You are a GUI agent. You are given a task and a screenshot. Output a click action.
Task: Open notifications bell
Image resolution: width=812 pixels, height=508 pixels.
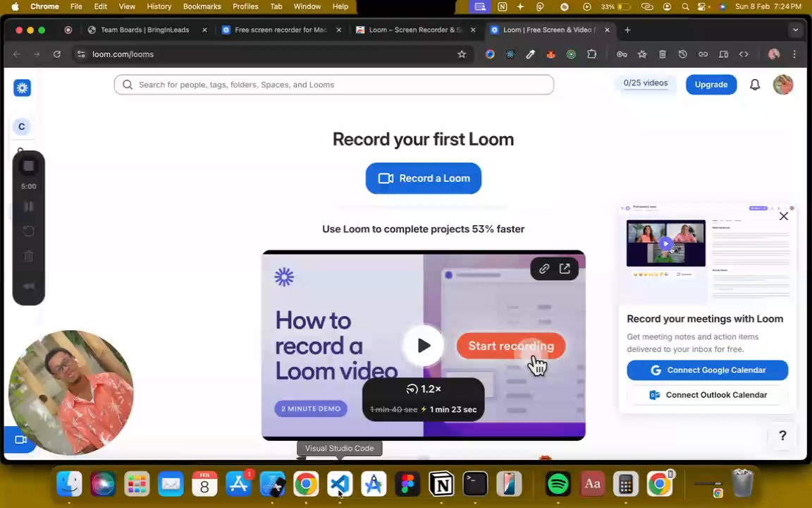pyautogui.click(x=754, y=85)
